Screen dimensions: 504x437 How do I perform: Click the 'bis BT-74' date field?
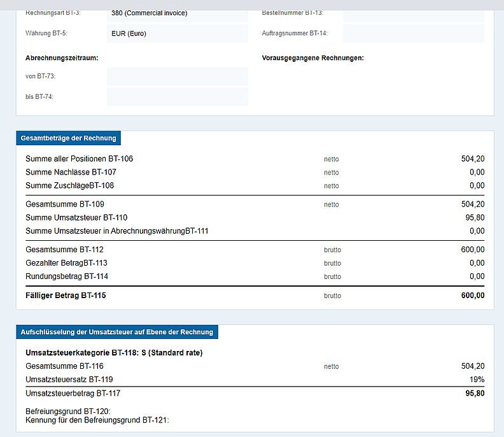(x=178, y=97)
